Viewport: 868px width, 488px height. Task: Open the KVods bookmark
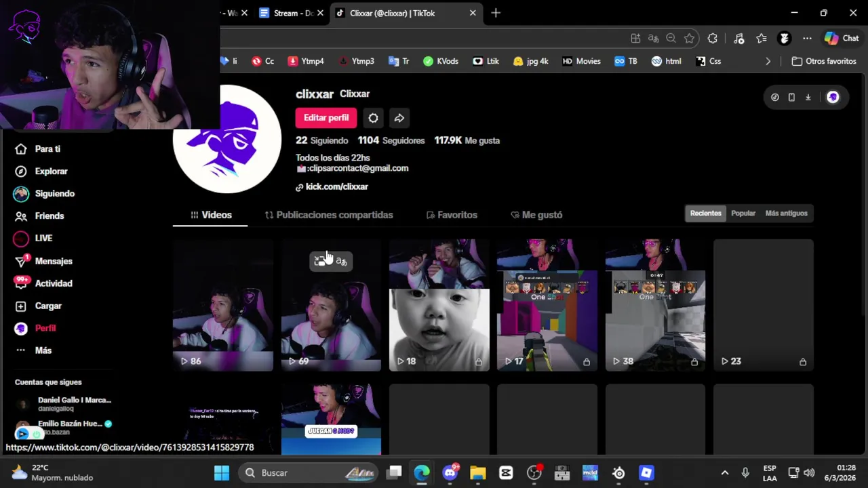tap(441, 61)
